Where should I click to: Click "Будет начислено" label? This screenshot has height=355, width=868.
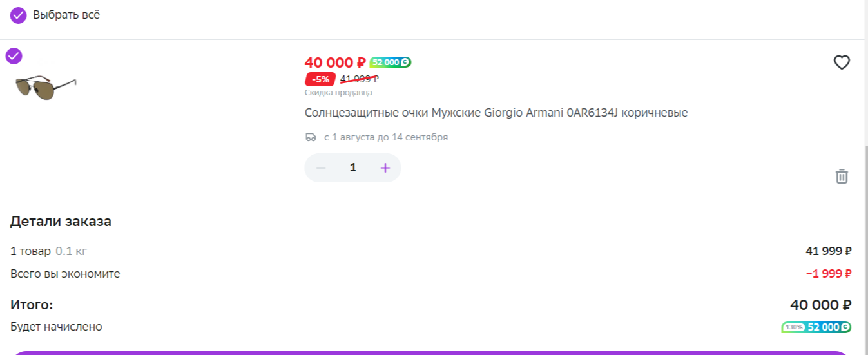coord(56,327)
